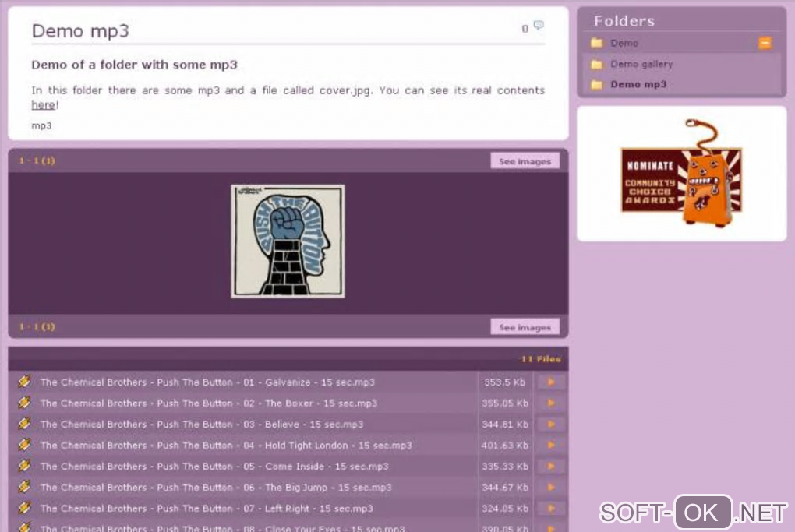Viewport: 795px width, 532px height.
Task: Click the 344.81 Kb size value
Action: 505,424
